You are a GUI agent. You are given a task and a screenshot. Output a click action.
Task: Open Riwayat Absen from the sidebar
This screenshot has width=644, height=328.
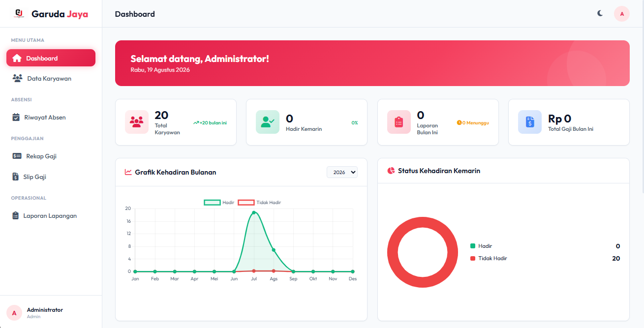51,118
